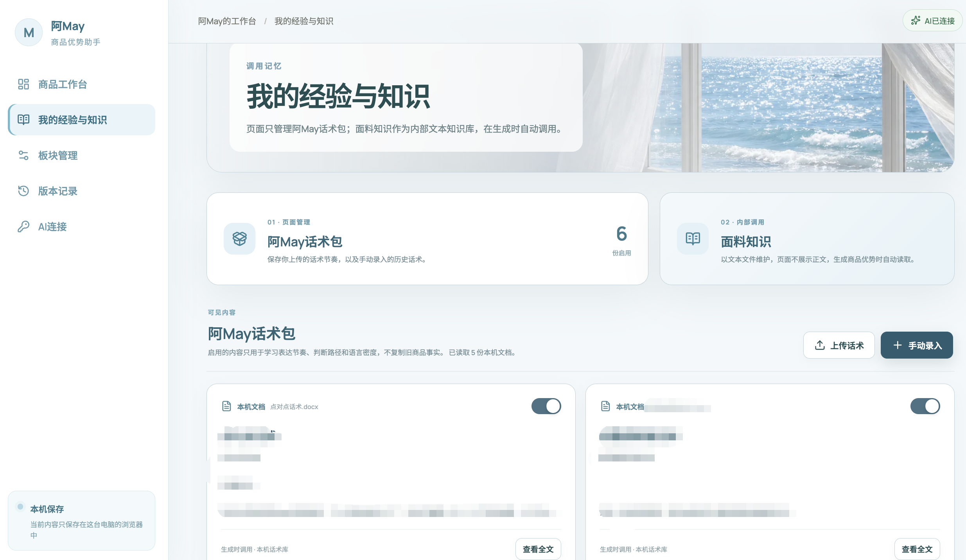The image size is (966, 560).
Task: Select 我的经验与知识 in the sidebar
Action: coord(81,120)
